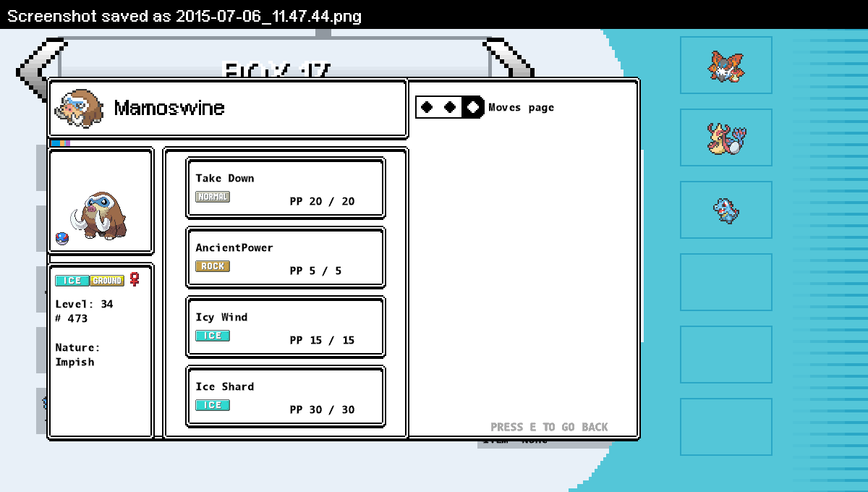Click the ROCK type tag on AncientPower
Viewport: 868px width, 492px height.
[x=213, y=266]
